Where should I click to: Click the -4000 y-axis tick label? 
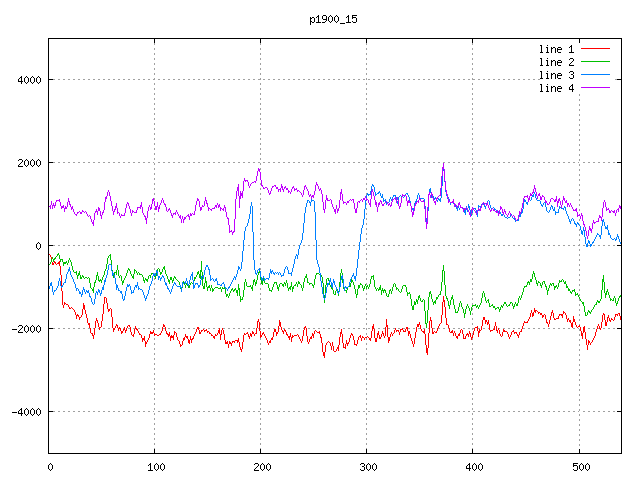click(x=25, y=412)
